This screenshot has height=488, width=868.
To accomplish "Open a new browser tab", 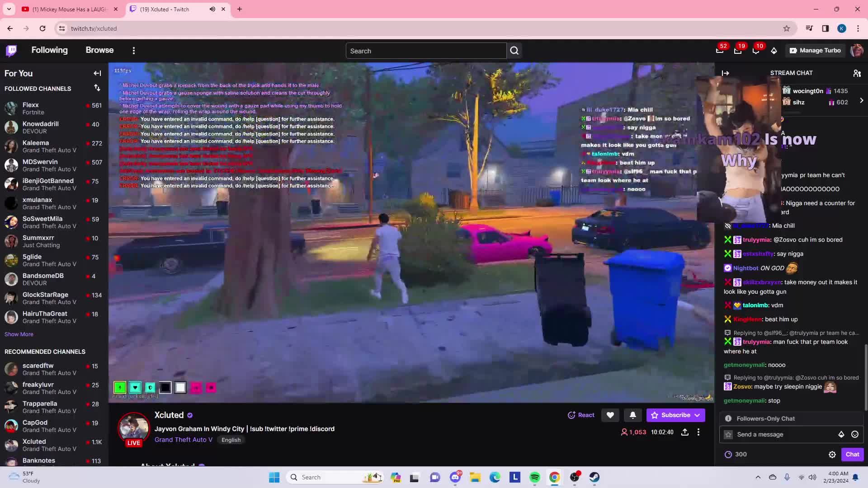I will (x=240, y=9).
